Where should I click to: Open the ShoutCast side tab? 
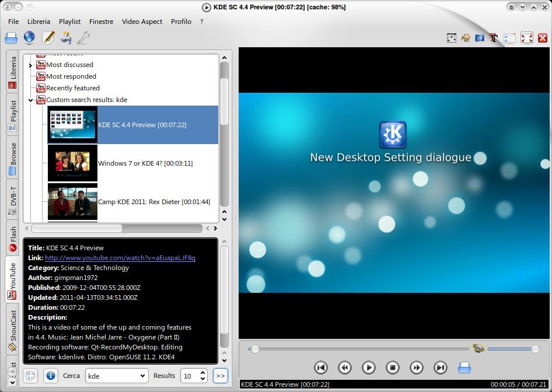(13, 330)
